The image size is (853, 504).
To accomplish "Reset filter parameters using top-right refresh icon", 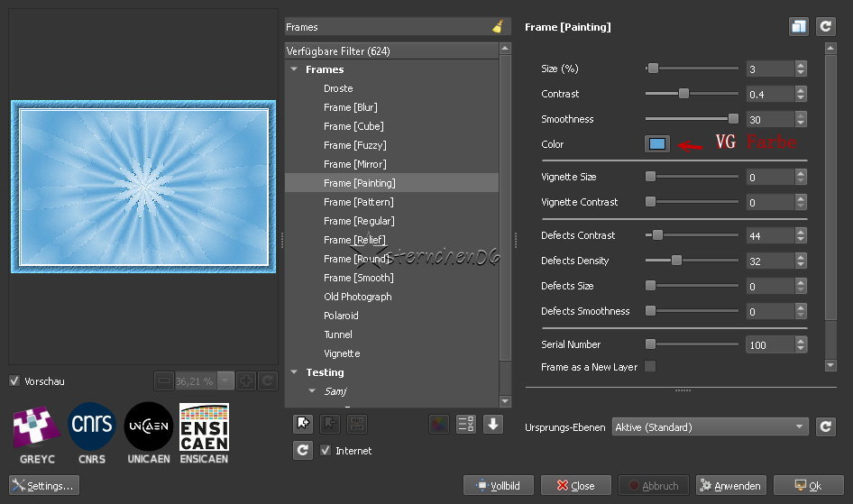I will click(x=825, y=27).
